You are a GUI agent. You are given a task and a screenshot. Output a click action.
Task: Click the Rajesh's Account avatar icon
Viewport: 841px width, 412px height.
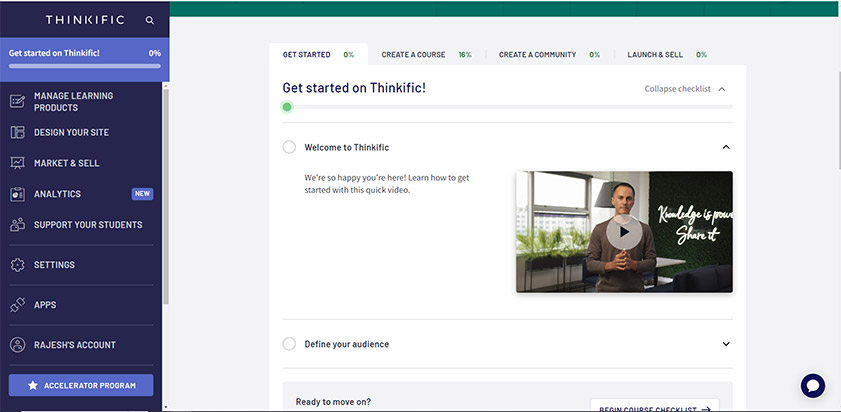[x=17, y=345]
